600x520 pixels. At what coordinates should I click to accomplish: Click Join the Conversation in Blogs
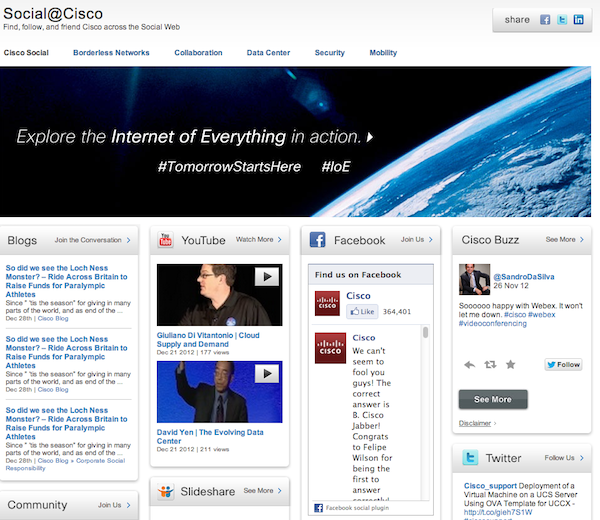88,240
